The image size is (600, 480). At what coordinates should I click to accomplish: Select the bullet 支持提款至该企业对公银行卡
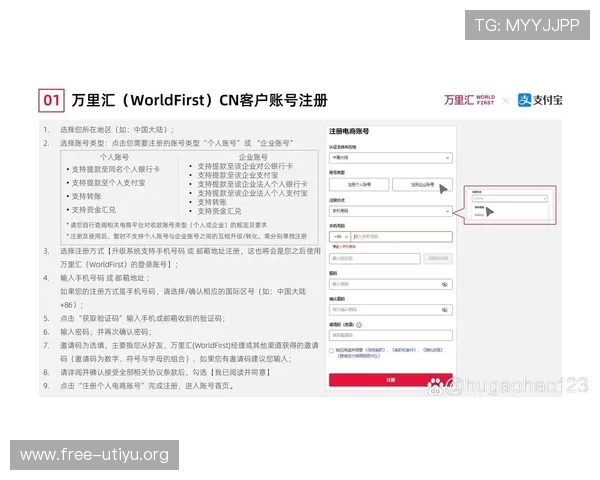point(245,166)
